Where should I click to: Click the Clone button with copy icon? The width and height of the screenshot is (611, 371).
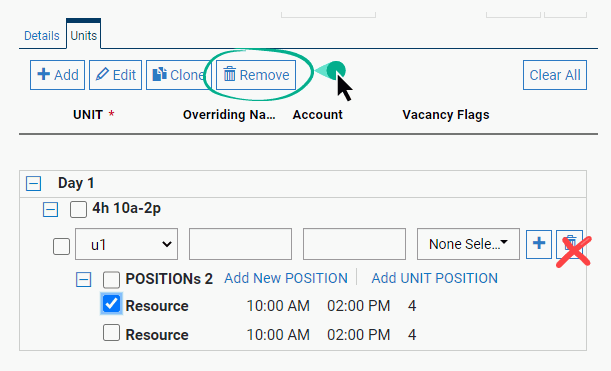pos(178,75)
